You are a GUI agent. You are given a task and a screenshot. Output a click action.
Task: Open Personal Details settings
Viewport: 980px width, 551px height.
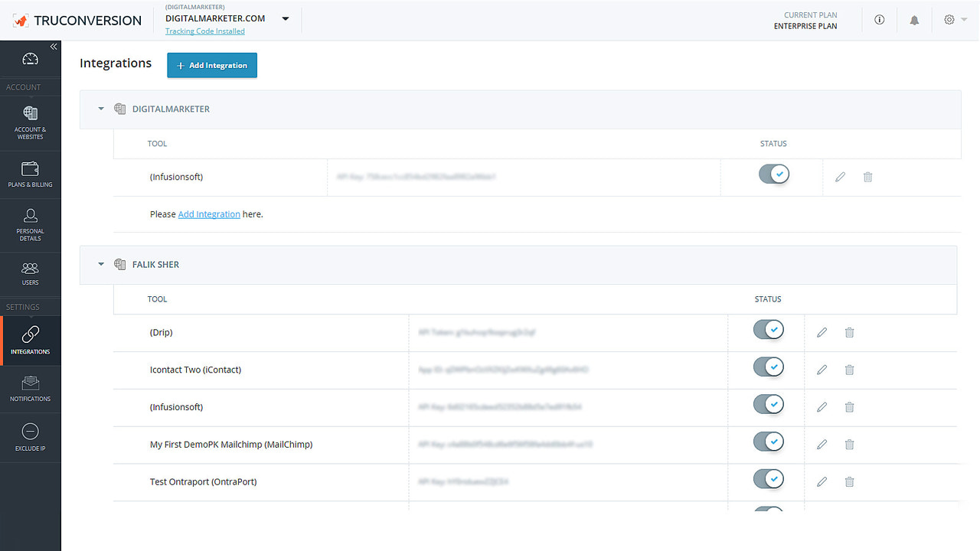pos(30,224)
